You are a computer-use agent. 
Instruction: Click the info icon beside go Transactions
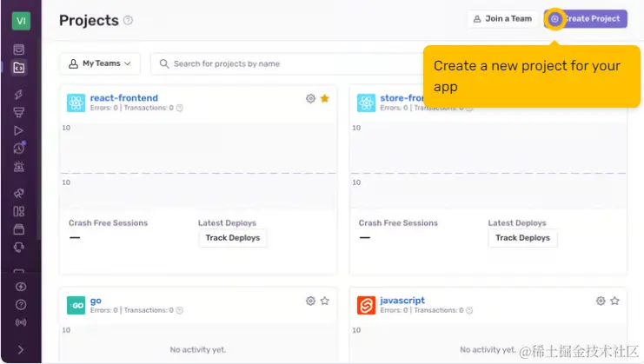point(180,310)
